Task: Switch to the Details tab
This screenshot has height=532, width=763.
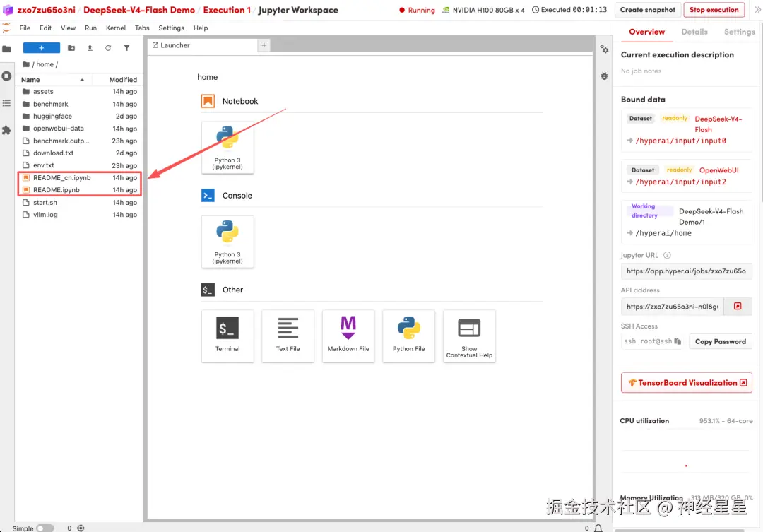Action: [x=694, y=32]
